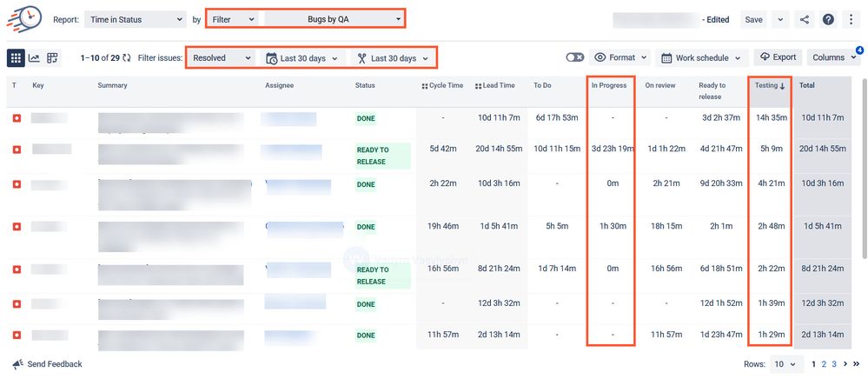Jump to the last page arrow
This screenshot has height=379, width=868.
point(857,364)
